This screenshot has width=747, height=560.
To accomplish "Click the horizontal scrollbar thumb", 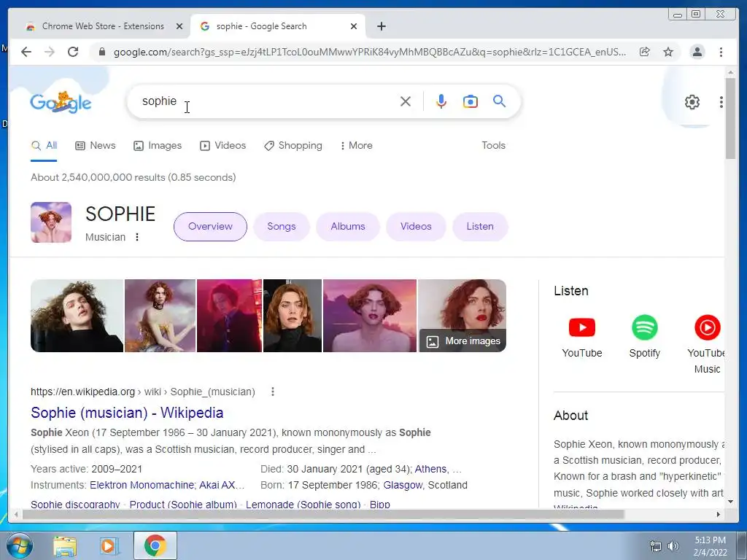I will (323, 514).
